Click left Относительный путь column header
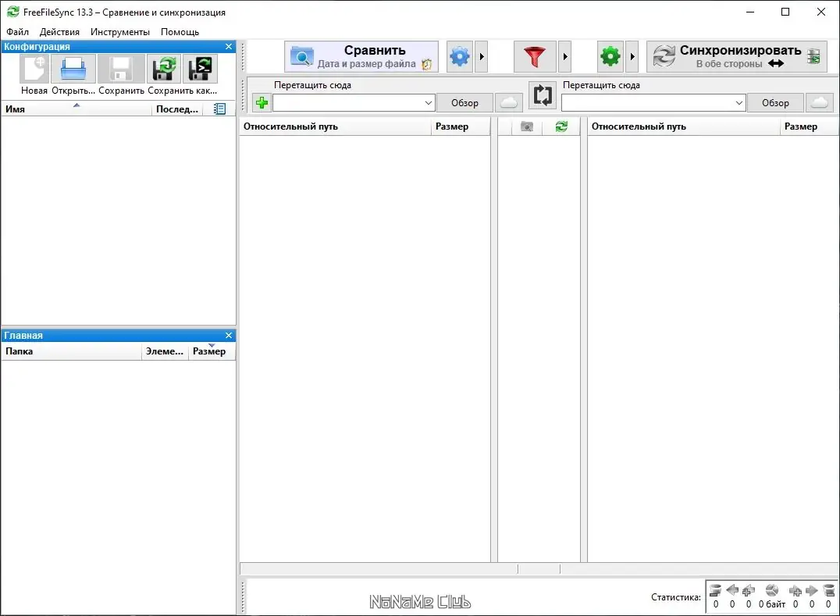 point(336,126)
